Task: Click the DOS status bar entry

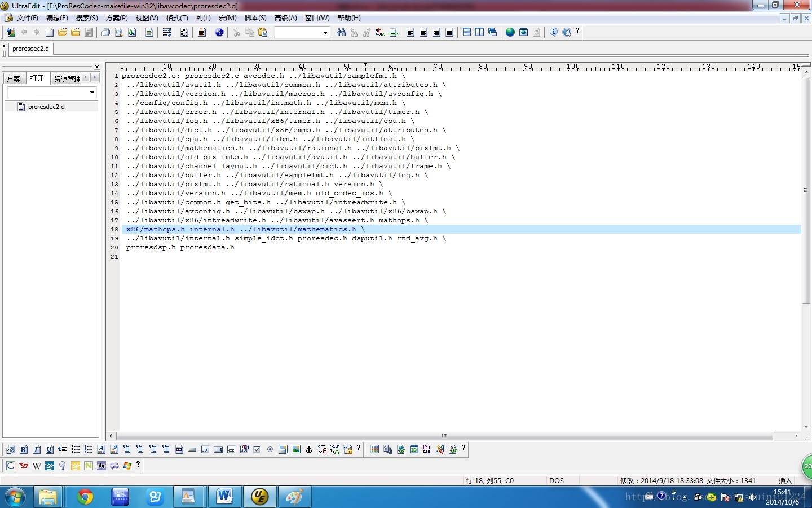Action: tap(557, 481)
